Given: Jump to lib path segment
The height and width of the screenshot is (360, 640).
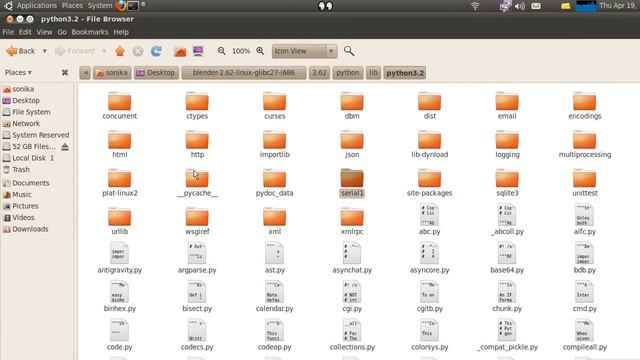Looking at the screenshot, I should click(373, 73).
